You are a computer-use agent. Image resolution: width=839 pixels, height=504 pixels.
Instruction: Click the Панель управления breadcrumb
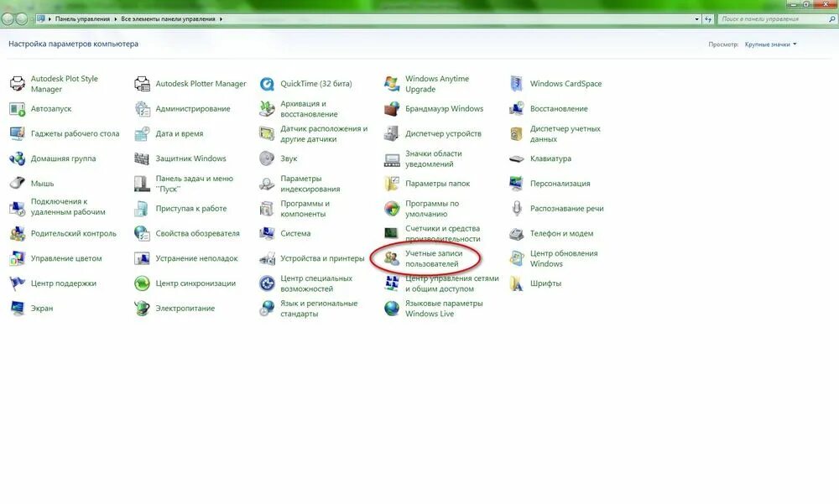coord(82,18)
